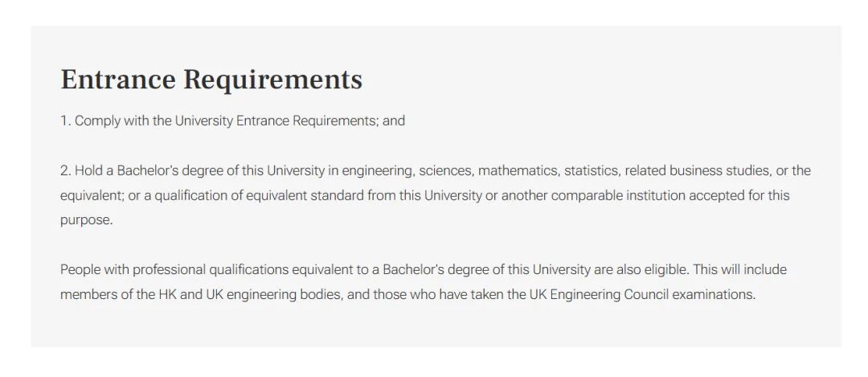Click the word "statistics" in requirement 2
Screen dimensions: 868x377
pos(591,170)
